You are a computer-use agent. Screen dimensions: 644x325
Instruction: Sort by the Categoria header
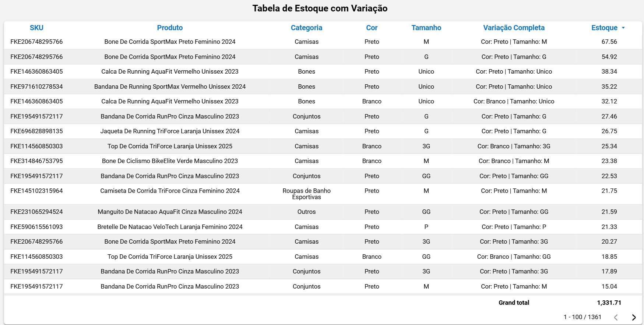[306, 28]
